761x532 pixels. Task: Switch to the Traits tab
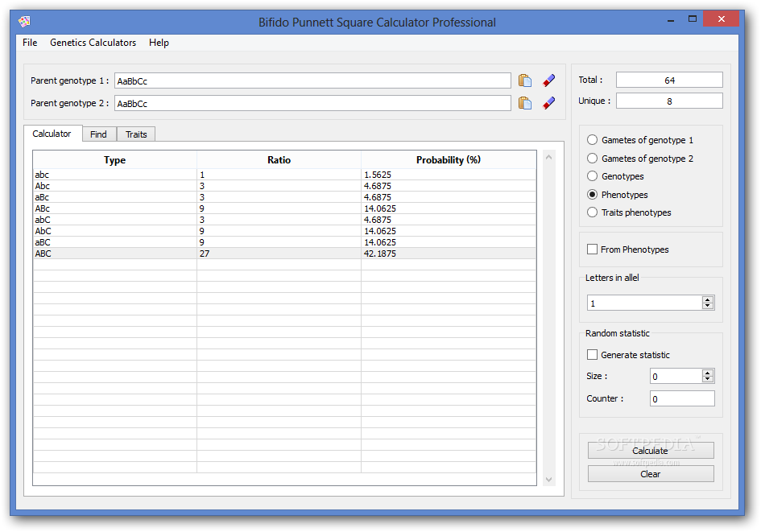136,134
